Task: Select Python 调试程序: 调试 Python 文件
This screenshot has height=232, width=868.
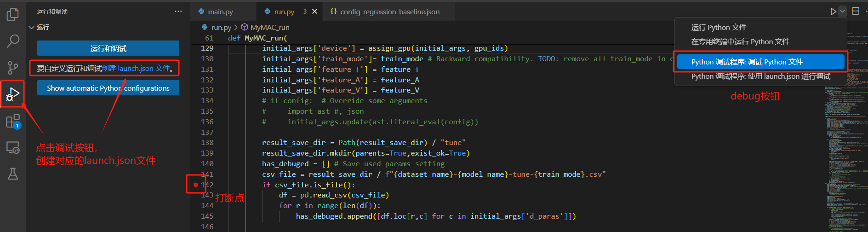Action: [760, 62]
